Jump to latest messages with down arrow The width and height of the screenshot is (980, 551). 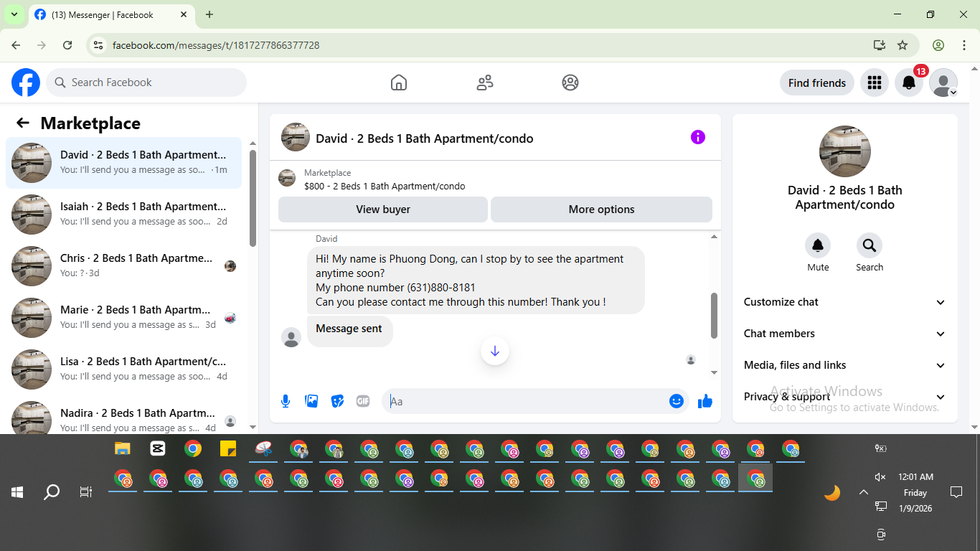pos(495,351)
